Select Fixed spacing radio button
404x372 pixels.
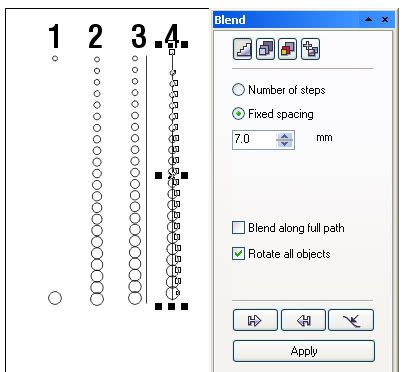(x=238, y=114)
